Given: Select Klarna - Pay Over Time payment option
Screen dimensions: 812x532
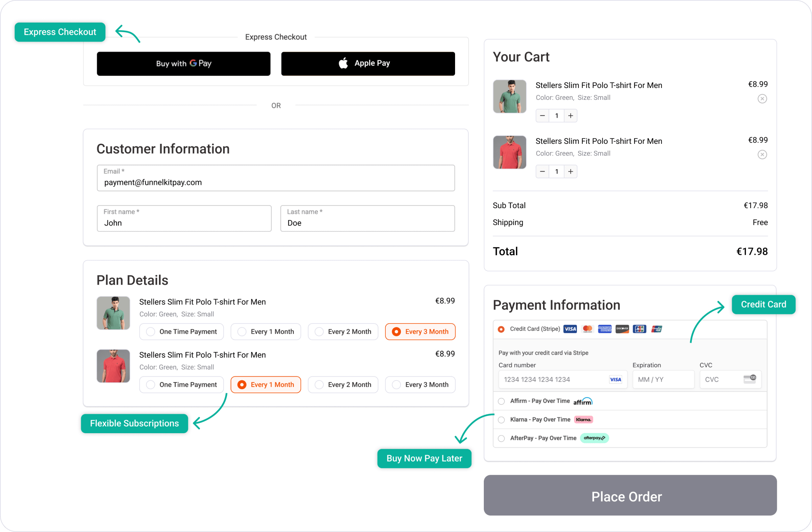Looking at the screenshot, I should [x=501, y=420].
